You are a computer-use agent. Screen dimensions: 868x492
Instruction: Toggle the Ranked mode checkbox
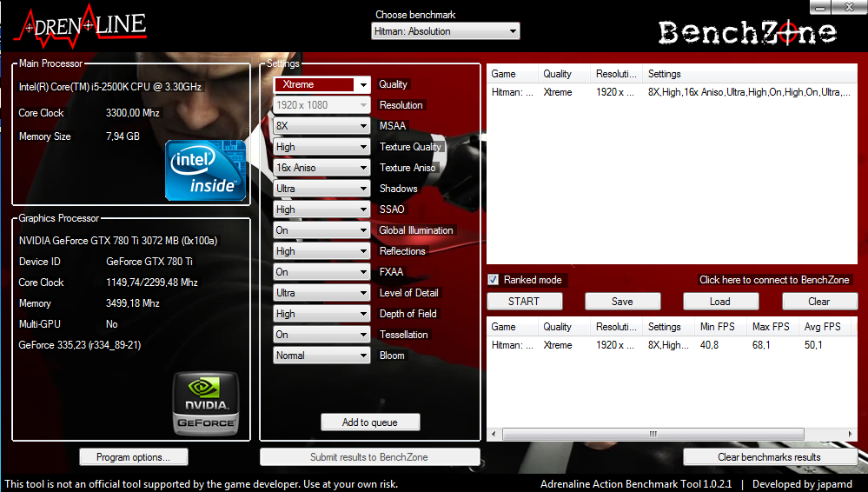pos(494,280)
